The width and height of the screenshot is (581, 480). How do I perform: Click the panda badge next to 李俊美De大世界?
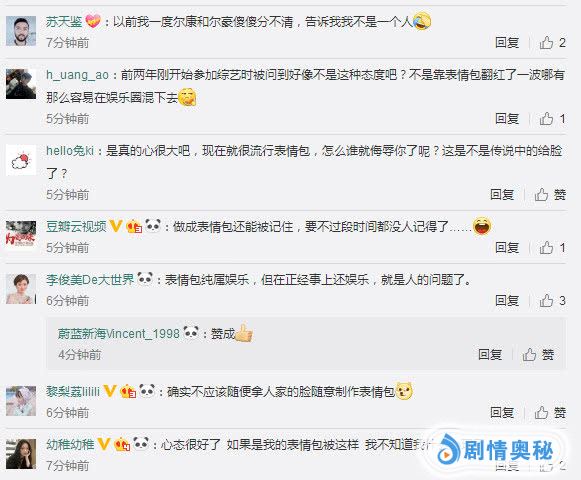pyautogui.click(x=145, y=278)
